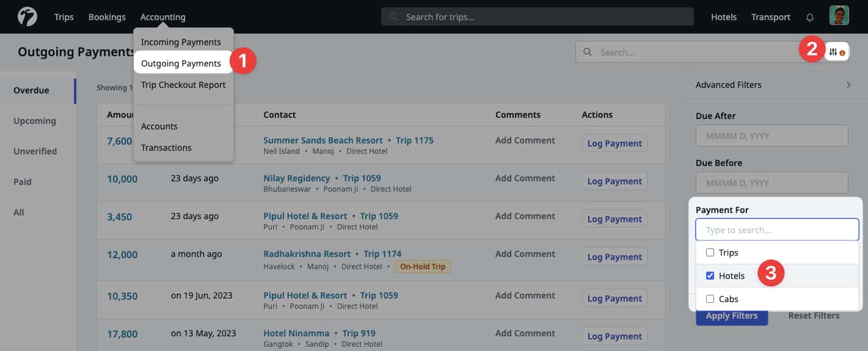Open Trip Checkout Report from menu
The width and height of the screenshot is (868, 351).
click(x=183, y=85)
